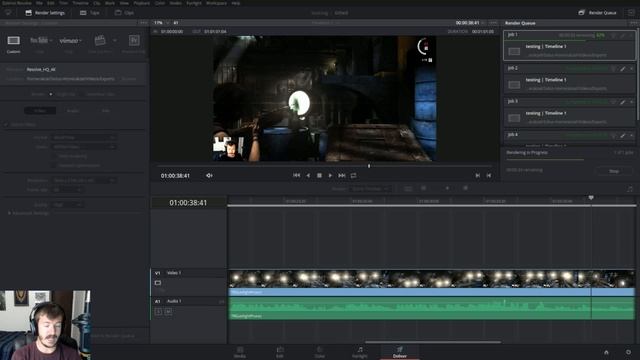Edit Job 3 with pencil icon
Screen dimensions: 640x360
point(623,102)
